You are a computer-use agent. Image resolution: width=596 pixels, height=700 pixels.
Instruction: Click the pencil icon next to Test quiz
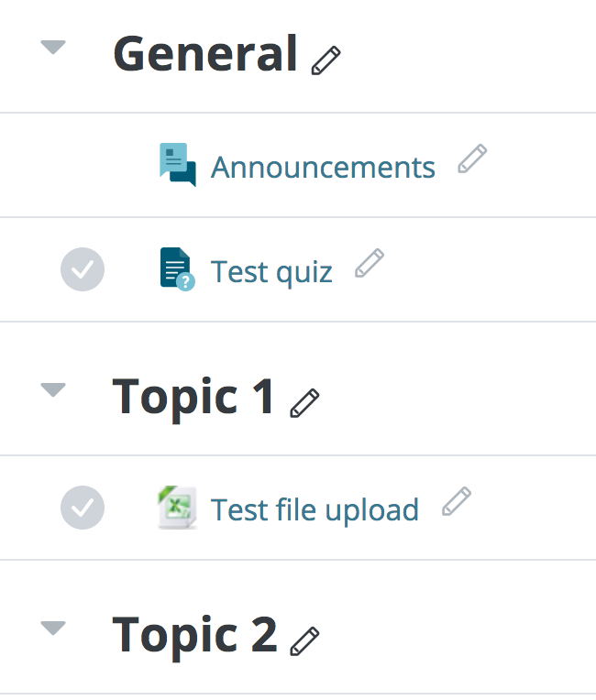370,263
